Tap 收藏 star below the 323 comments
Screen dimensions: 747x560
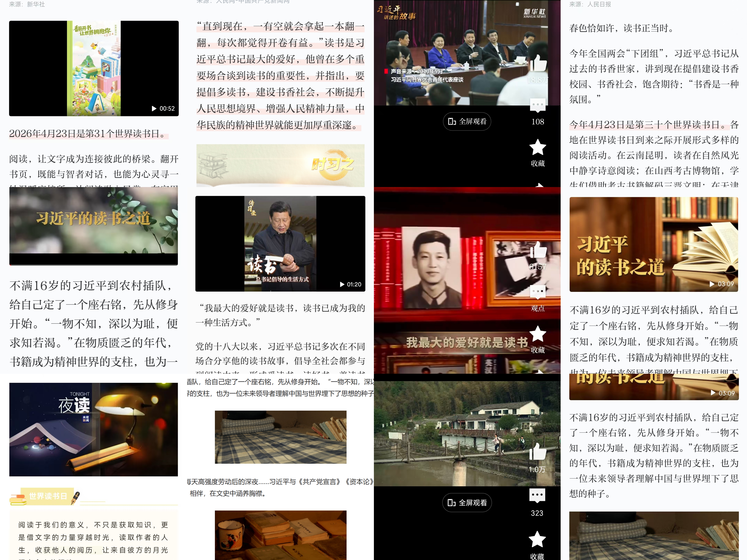click(x=537, y=539)
